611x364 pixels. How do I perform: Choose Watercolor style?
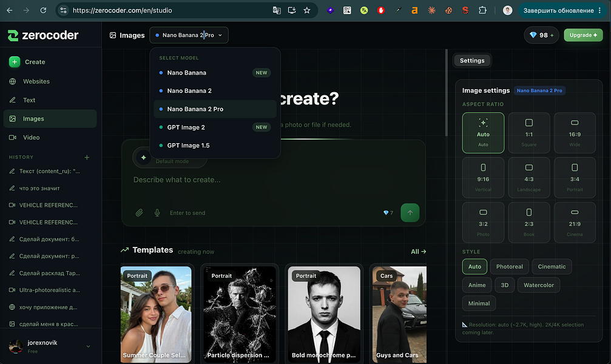(539, 285)
